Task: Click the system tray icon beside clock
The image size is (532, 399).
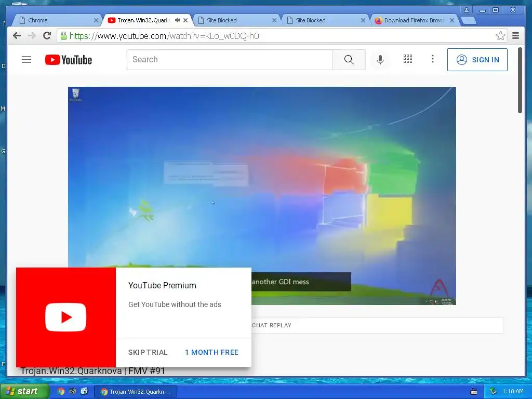Action: (x=494, y=392)
